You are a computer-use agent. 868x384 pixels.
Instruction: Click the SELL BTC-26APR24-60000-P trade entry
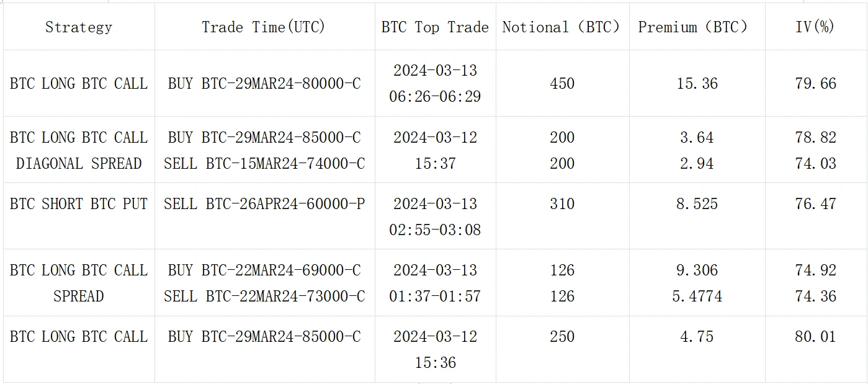pos(264,204)
